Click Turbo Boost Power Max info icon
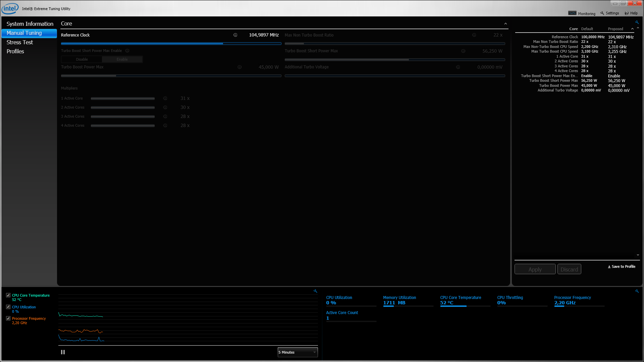Viewport: 644px width, 362px height. 239,67
